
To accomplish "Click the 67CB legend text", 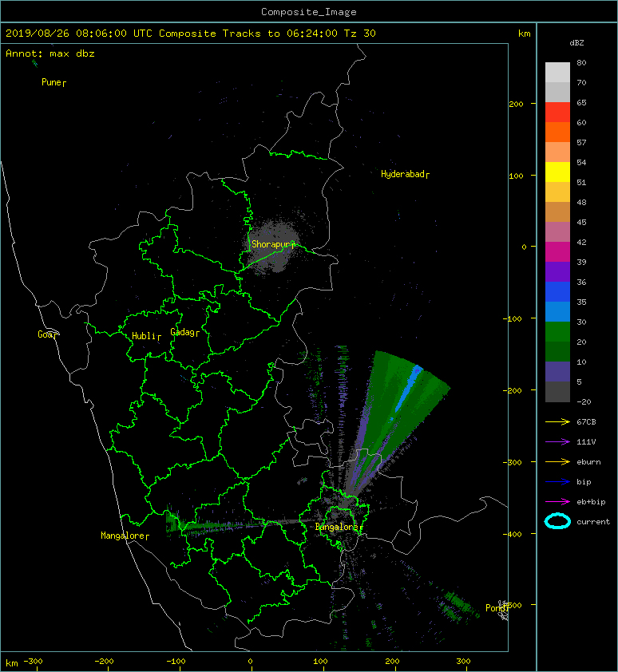I will [x=586, y=422].
